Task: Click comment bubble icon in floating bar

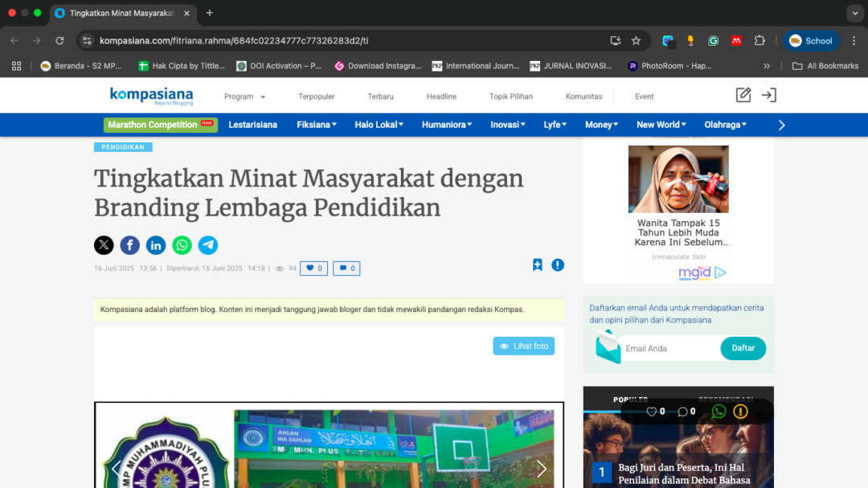Action: (682, 412)
